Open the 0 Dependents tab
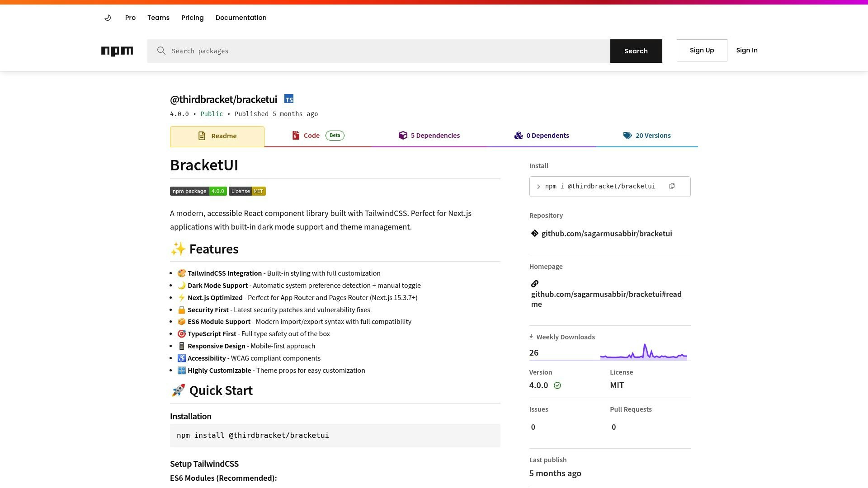 (542, 136)
